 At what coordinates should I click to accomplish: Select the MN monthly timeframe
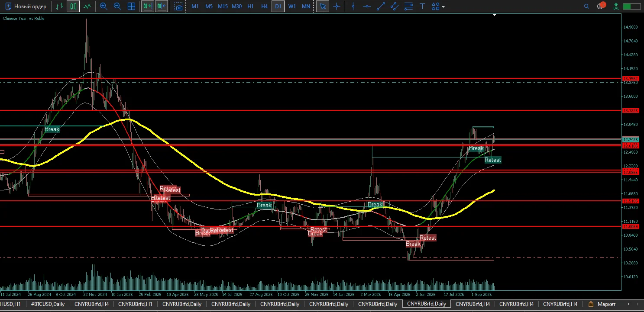click(306, 6)
